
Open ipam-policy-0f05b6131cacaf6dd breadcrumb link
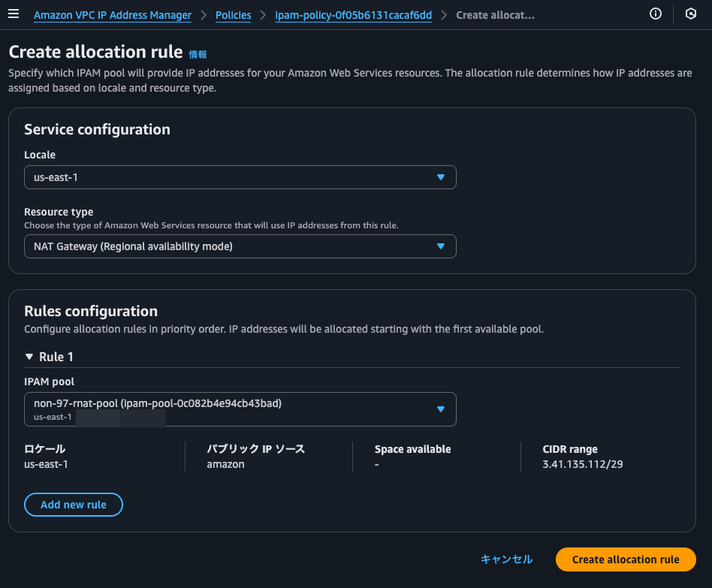pos(353,15)
